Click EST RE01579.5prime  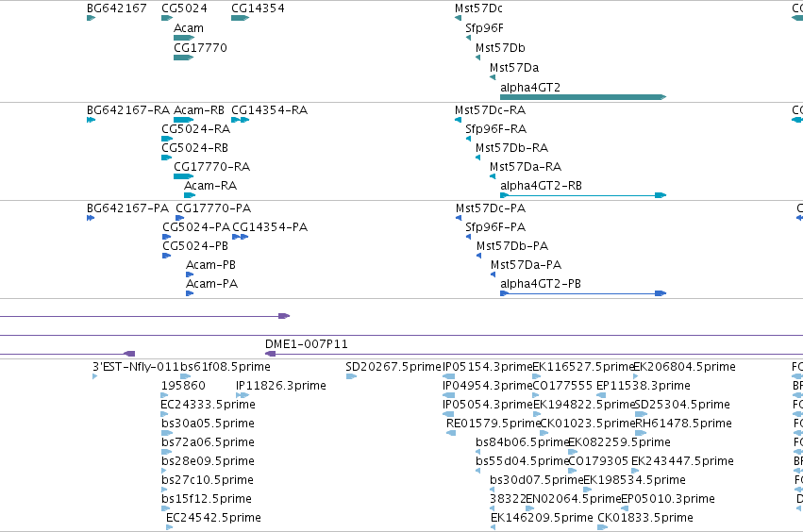point(494,424)
